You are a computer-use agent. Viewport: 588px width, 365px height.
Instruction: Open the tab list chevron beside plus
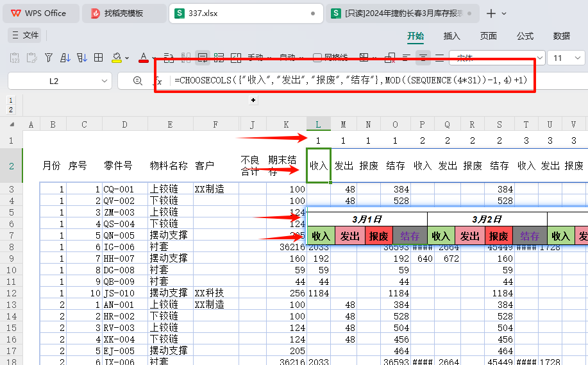(x=504, y=13)
